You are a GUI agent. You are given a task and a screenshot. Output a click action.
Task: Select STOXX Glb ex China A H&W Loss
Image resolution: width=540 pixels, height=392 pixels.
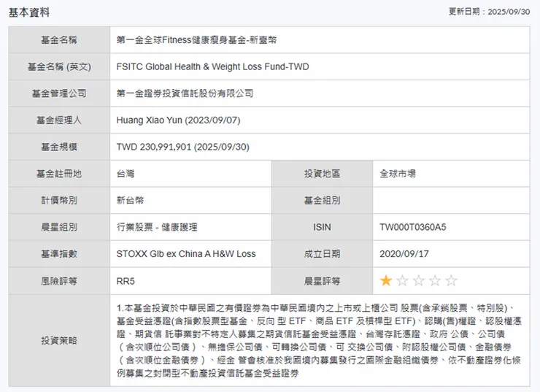coord(186,254)
